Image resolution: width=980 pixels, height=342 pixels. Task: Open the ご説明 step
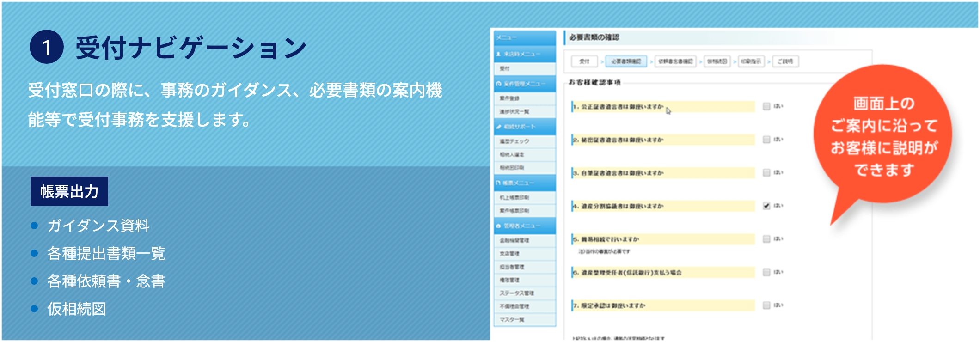tap(785, 61)
